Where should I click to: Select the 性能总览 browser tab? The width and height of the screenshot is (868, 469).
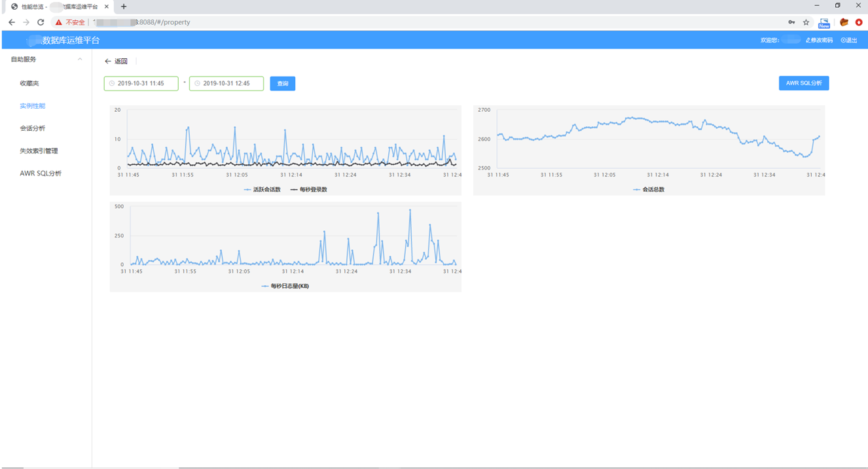pyautogui.click(x=59, y=7)
